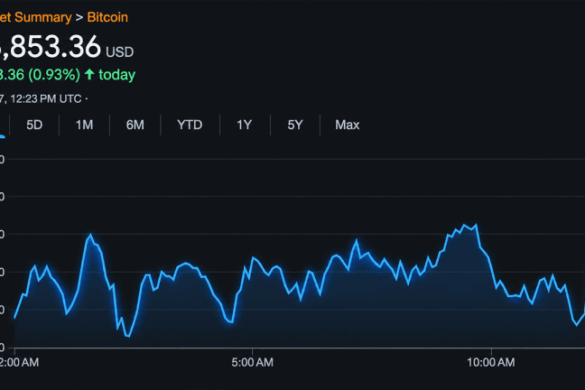585x390 pixels.
Task: Click the green up arrow beside today
Action: (89, 74)
